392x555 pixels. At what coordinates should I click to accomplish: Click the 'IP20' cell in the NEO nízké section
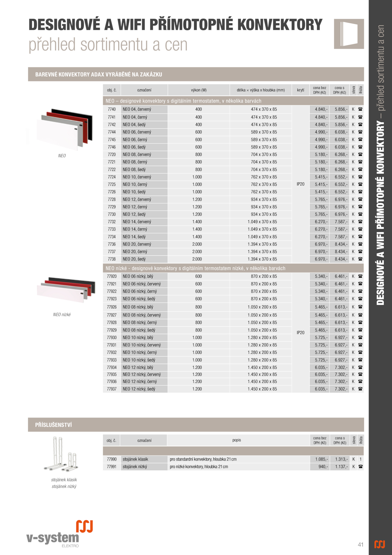coord(301,333)
